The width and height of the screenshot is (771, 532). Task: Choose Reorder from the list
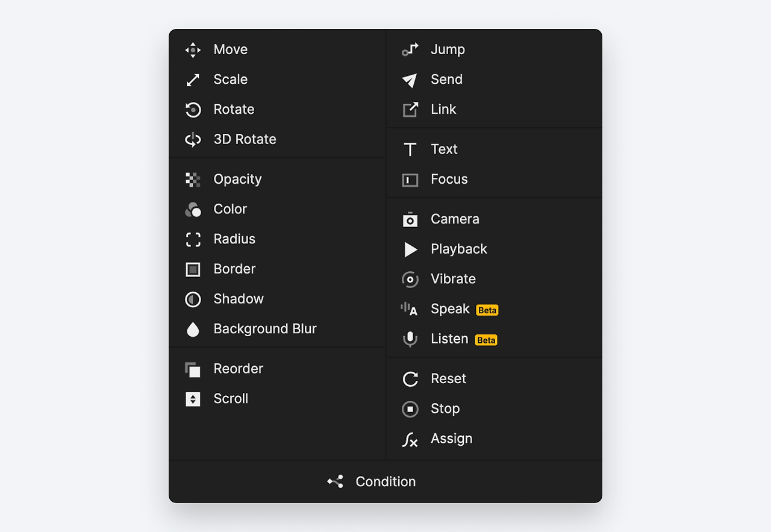(238, 369)
